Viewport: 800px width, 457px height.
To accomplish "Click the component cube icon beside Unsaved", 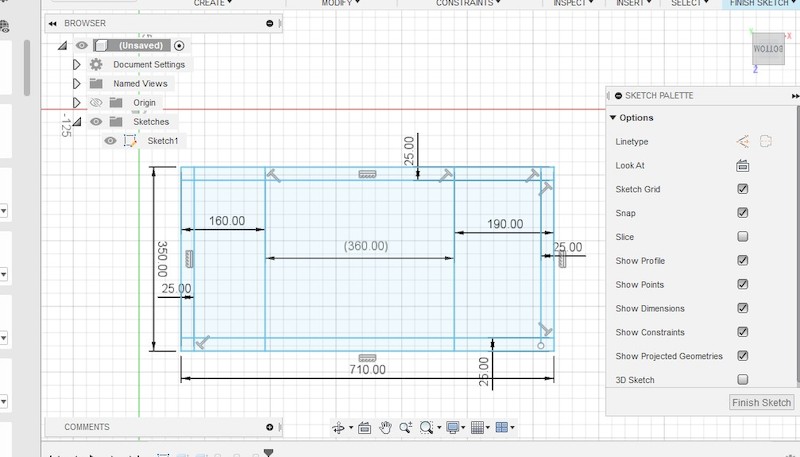I will [x=101, y=45].
